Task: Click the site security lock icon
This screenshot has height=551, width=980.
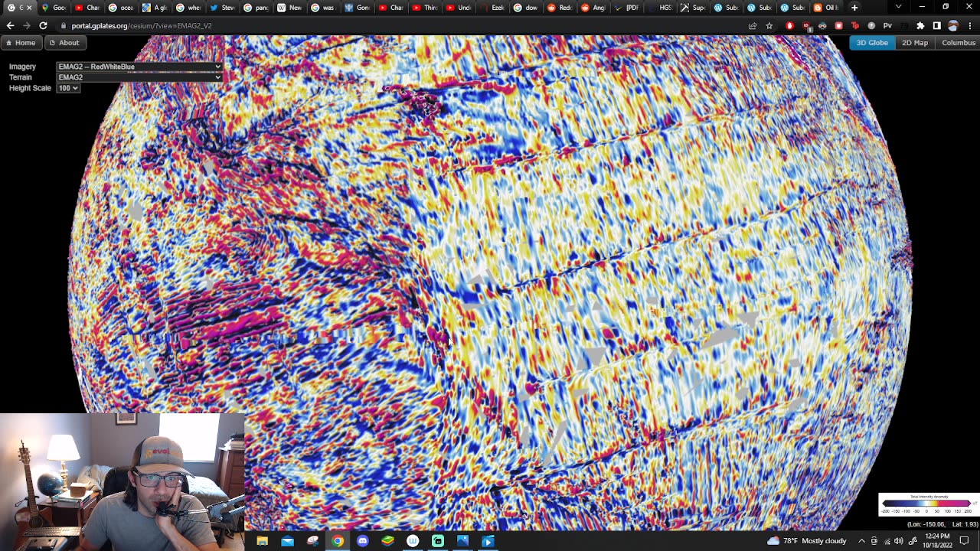Action: point(64,26)
